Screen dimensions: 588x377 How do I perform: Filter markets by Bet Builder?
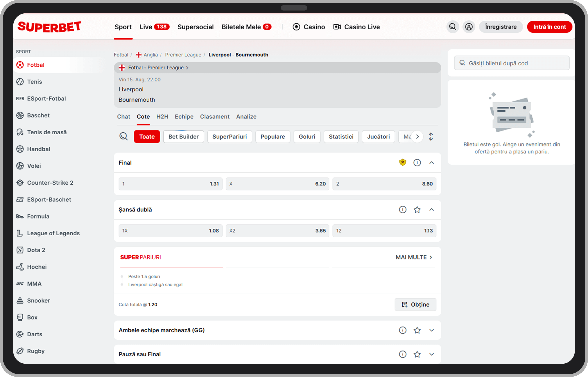point(183,137)
